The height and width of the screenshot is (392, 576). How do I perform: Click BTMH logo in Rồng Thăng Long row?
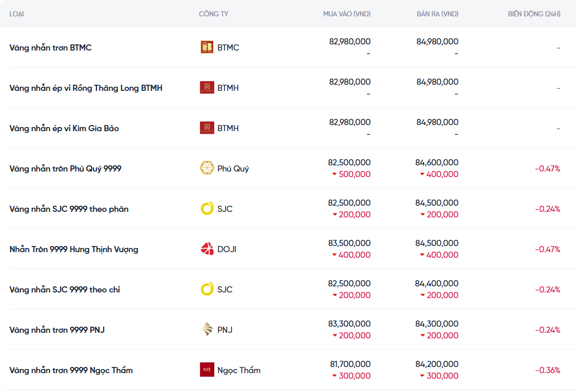tap(207, 88)
